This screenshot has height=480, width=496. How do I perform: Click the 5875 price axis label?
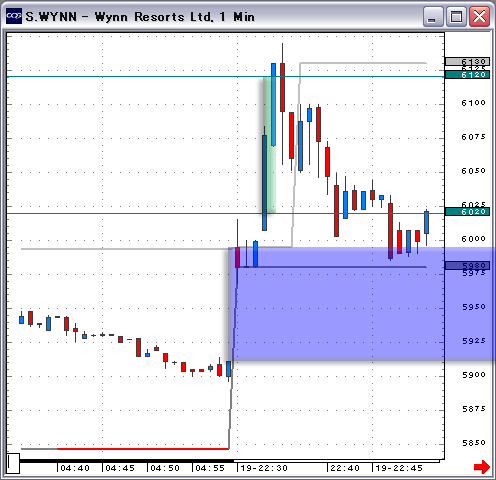[474, 409]
